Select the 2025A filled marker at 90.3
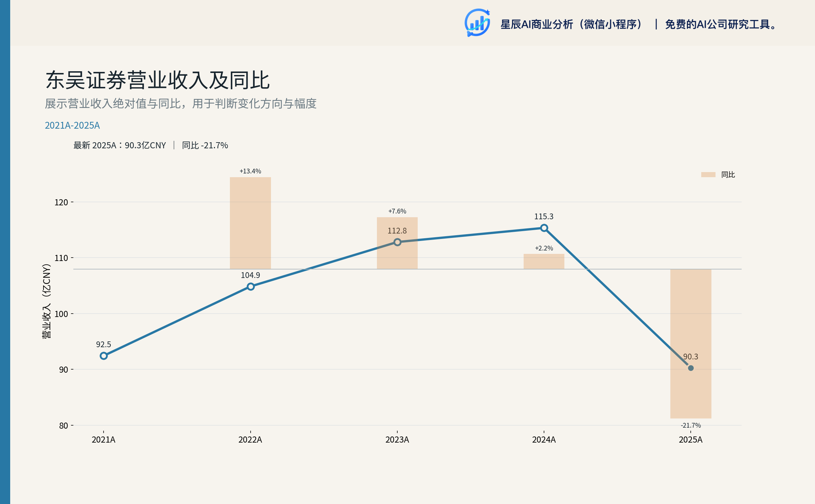 (x=691, y=368)
